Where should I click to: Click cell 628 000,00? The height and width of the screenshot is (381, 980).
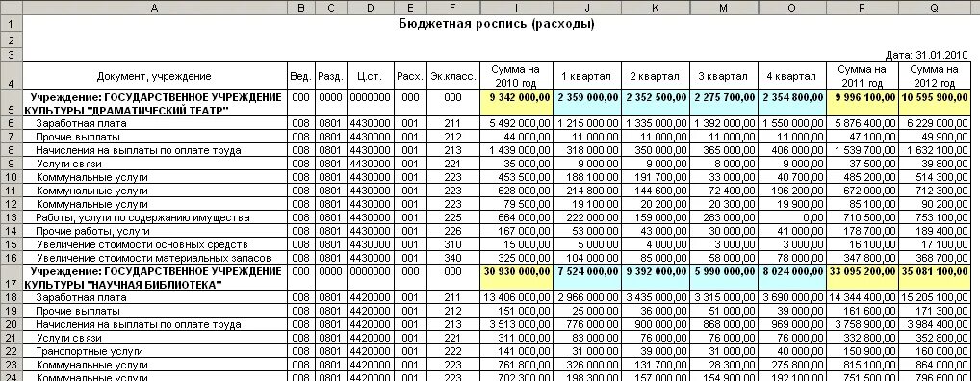click(516, 190)
